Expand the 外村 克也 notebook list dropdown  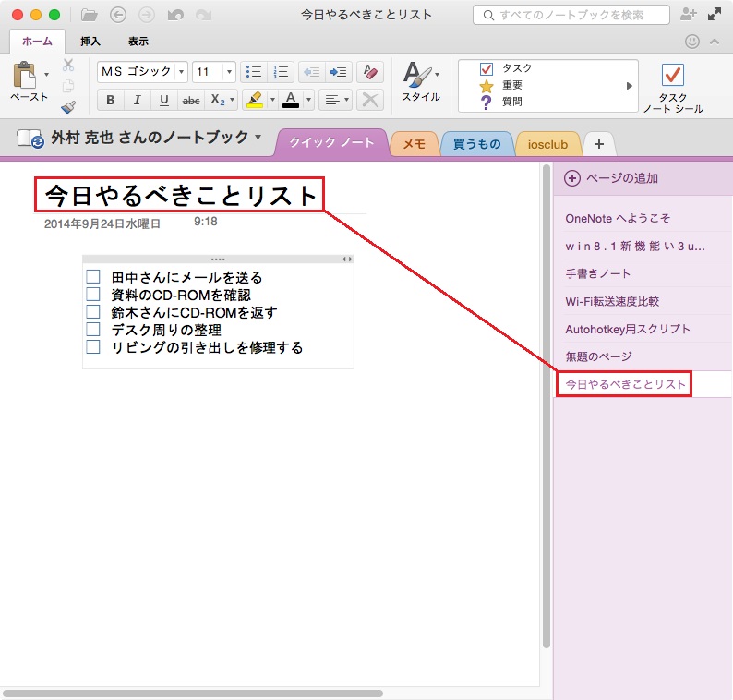pos(258,138)
